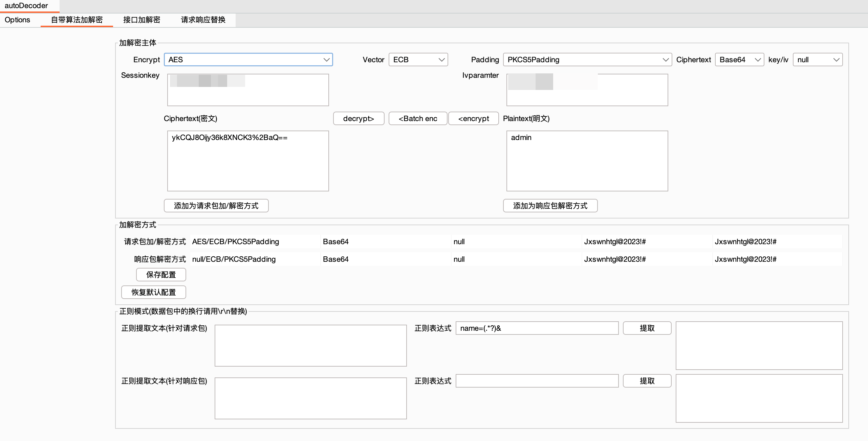Expand the Ciphertext Base64 encoding dropdown
This screenshot has height=441, width=868.
[x=739, y=60]
